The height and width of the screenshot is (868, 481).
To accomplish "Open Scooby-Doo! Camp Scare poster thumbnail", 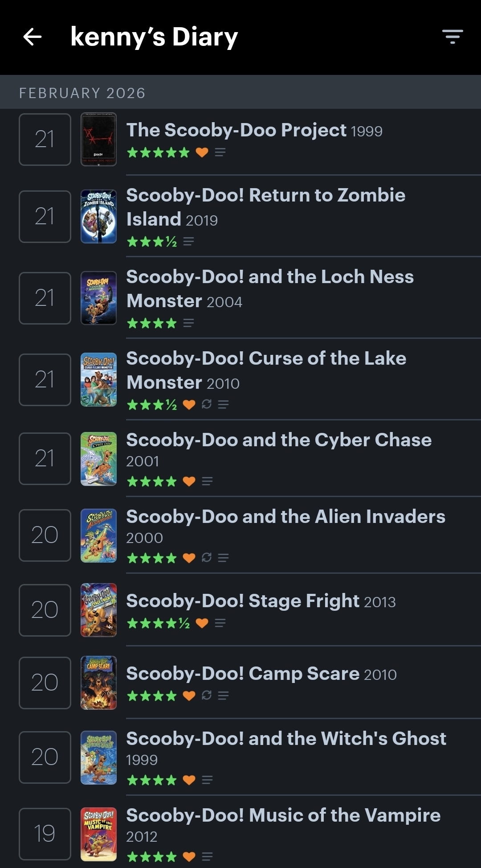I will [98, 683].
